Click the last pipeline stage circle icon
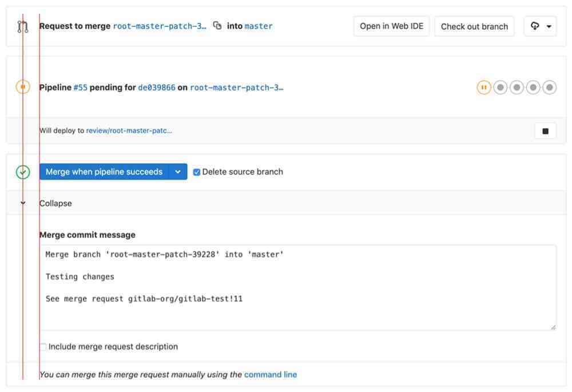The height and width of the screenshot is (392, 572). [x=550, y=88]
